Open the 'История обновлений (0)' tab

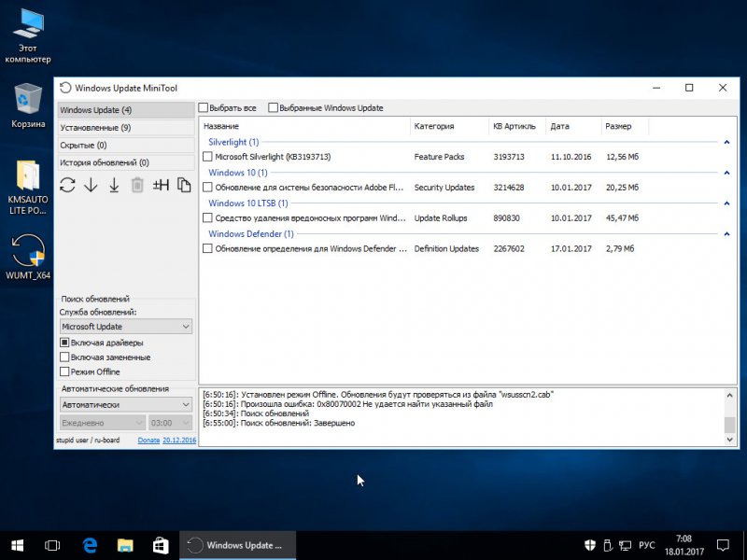click(126, 162)
